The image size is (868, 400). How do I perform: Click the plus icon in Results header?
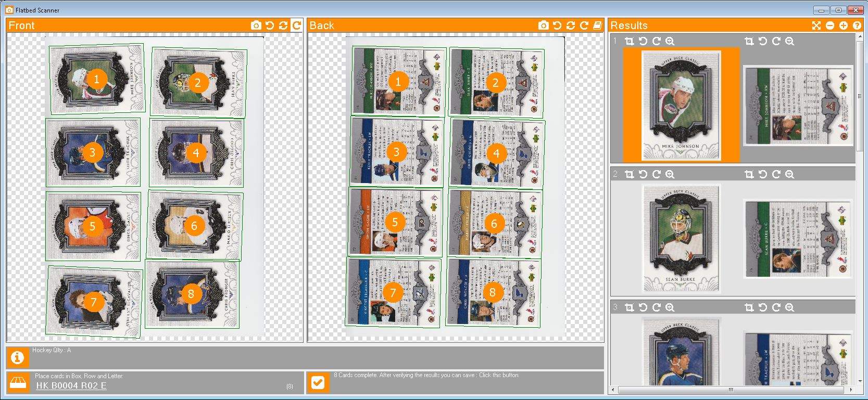pyautogui.click(x=844, y=25)
